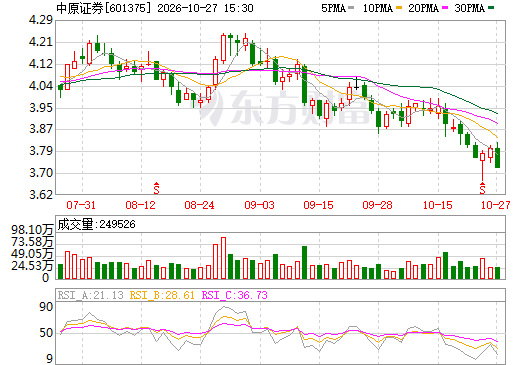Click the 10-27 date label
This screenshot has height=365, width=520.
point(496,205)
